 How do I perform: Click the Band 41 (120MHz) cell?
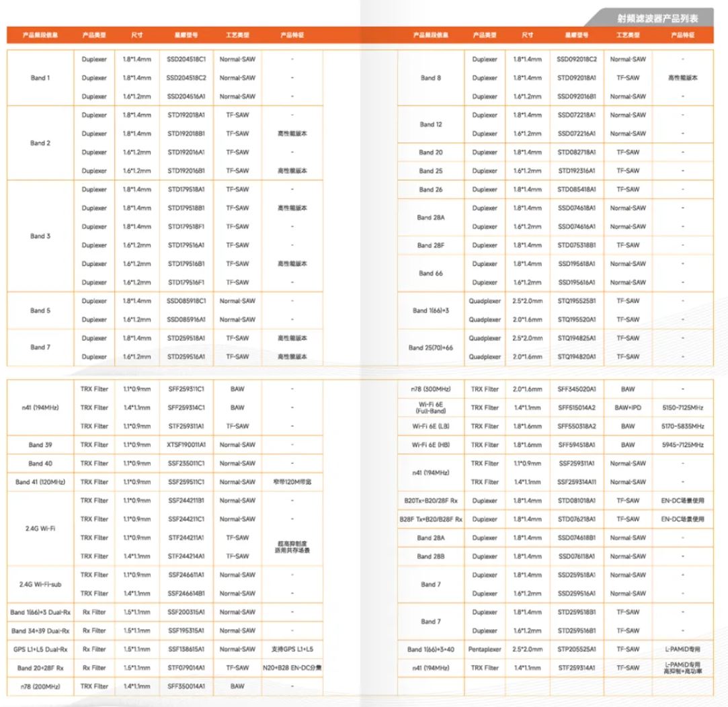tap(40, 482)
